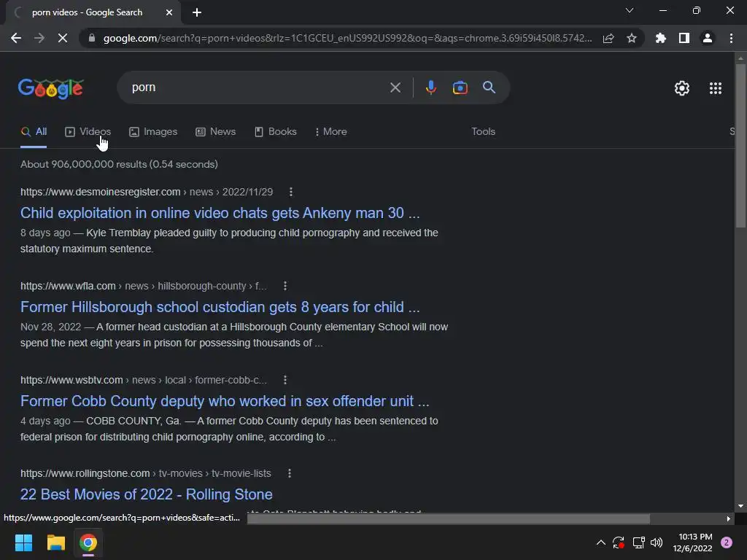Click the tray network icon
The width and height of the screenshot is (747, 560).
point(638,542)
